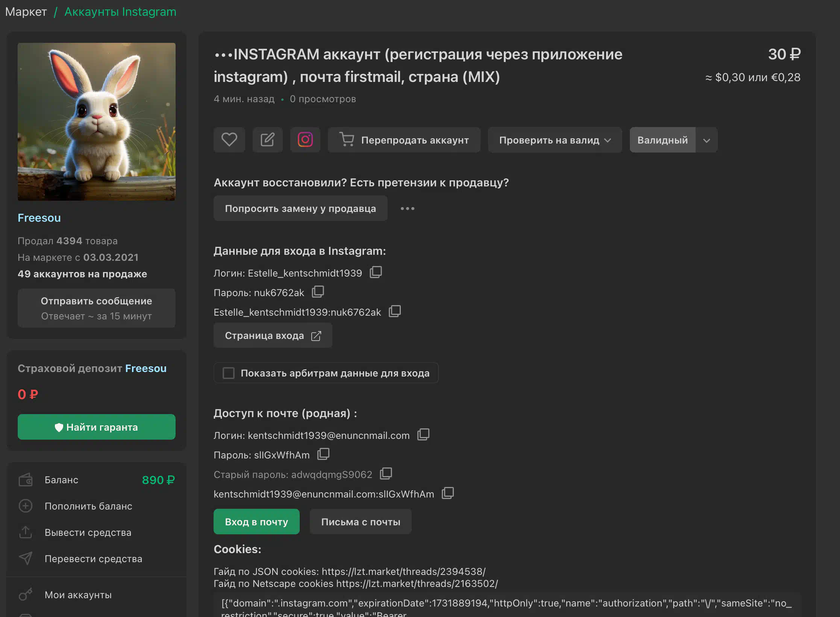
Task: Click the green Найти гаранта button
Action: click(97, 427)
